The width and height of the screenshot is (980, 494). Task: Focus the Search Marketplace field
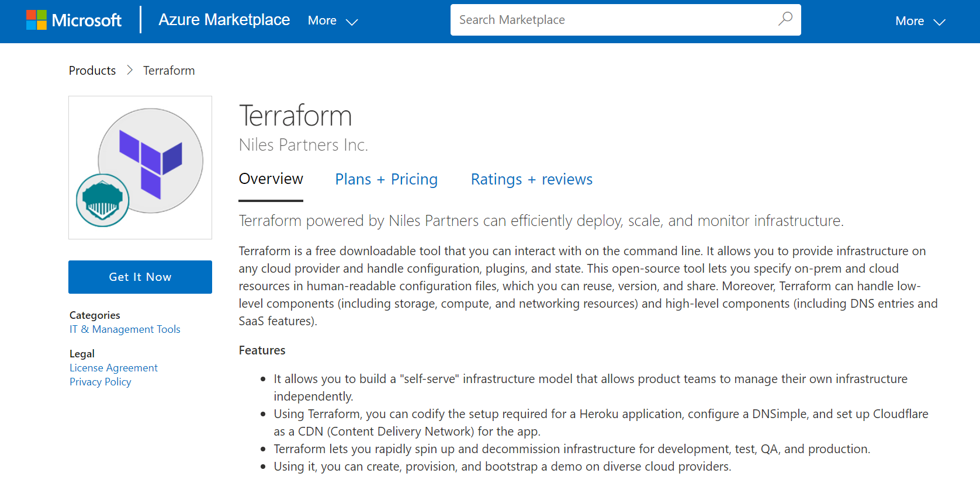pyautogui.click(x=614, y=20)
